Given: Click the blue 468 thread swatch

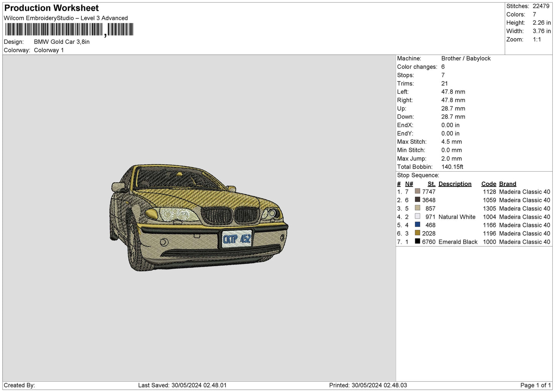Looking at the screenshot, I should (x=417, y=225).
